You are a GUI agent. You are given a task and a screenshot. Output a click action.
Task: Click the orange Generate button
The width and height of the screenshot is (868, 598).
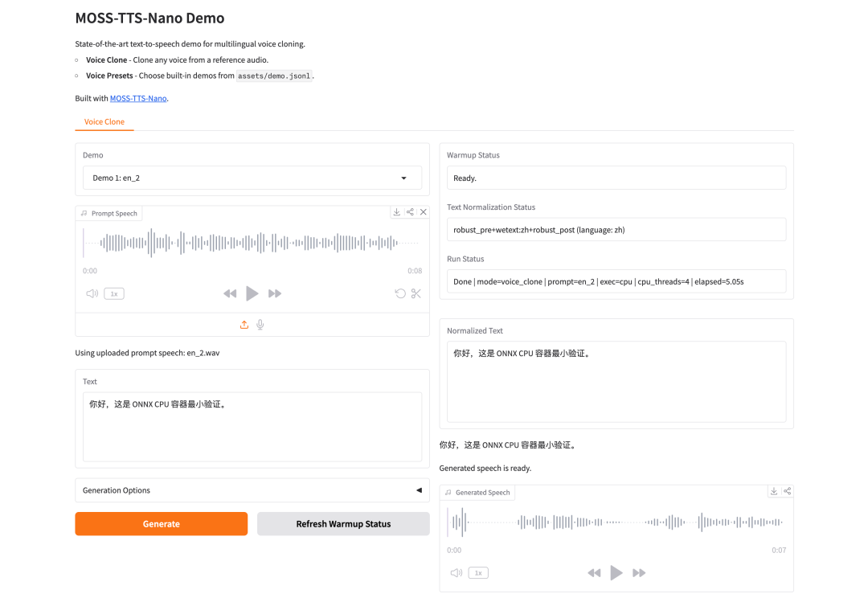(x=161, y=524)
